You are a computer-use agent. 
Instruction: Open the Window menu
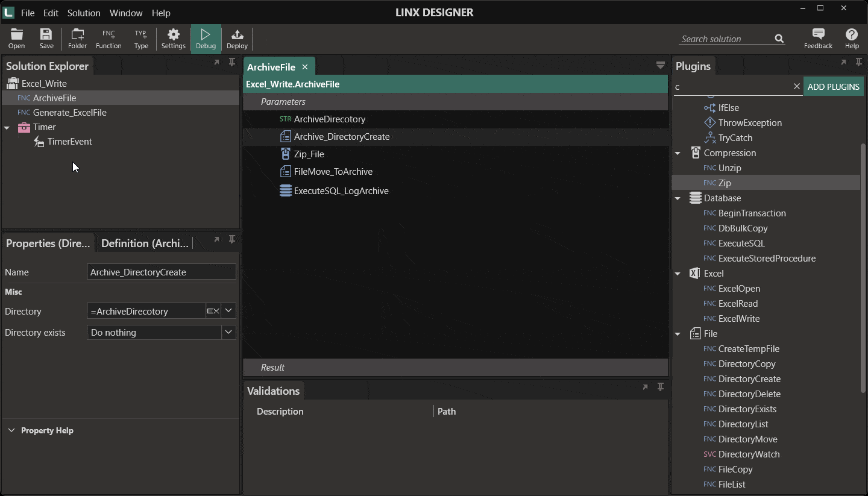pos(126,13)
